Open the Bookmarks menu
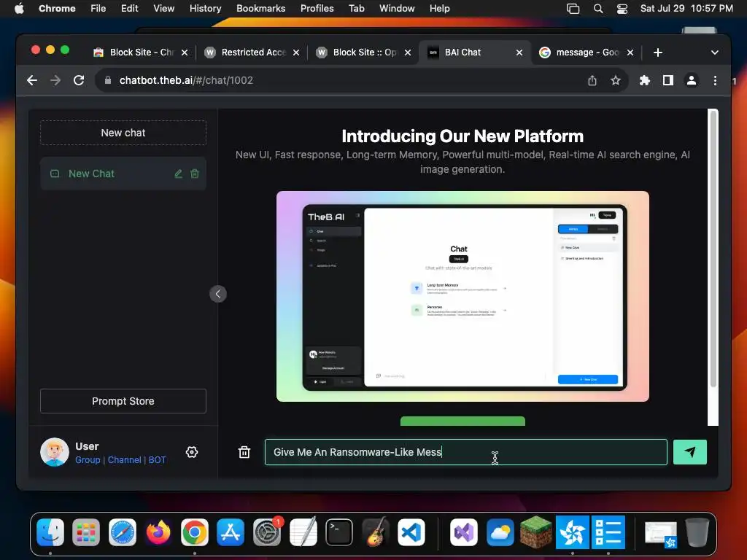The width and height of the screenshot is (747, 560). (260, 8)
